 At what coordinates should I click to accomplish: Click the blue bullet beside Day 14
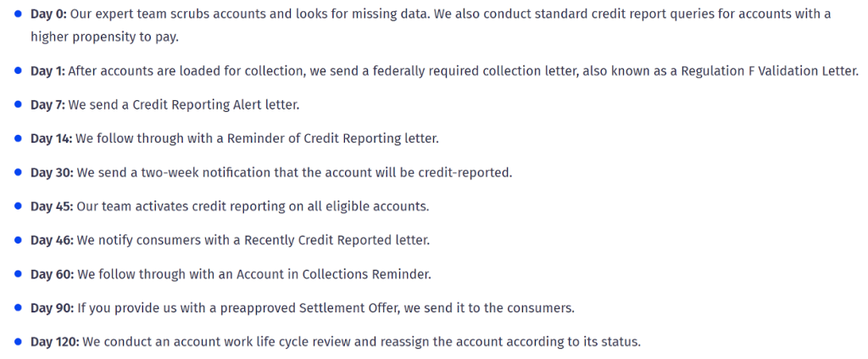click(18, 138)
